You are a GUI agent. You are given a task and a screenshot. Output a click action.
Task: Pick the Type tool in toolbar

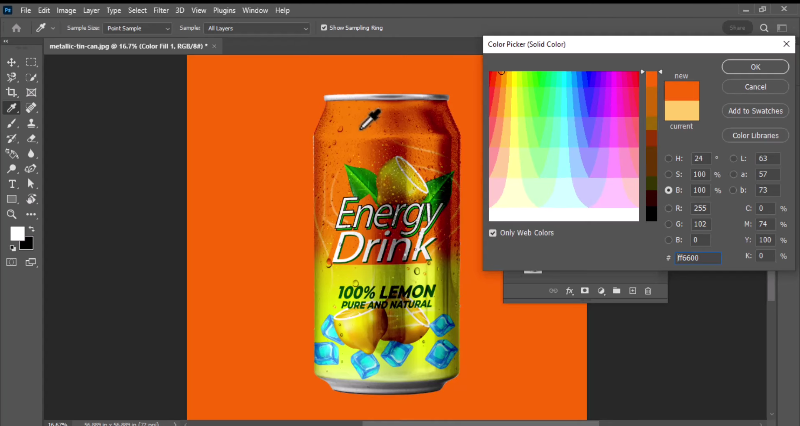click(x=12, y=184)
